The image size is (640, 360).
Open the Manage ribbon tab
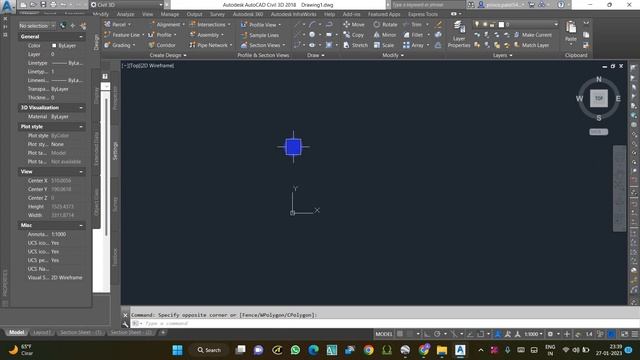point(169,14)
